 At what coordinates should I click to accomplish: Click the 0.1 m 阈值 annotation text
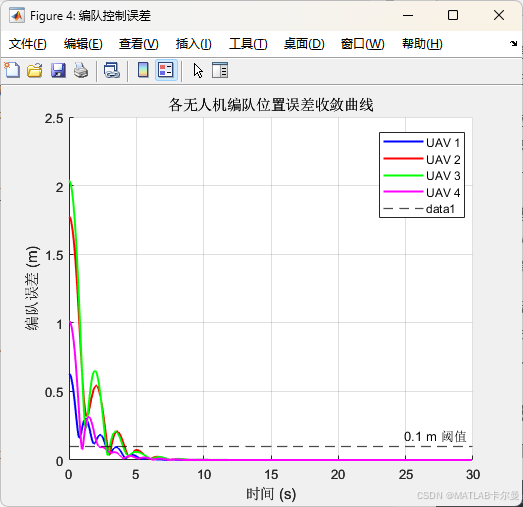click(x=435, y=436)
